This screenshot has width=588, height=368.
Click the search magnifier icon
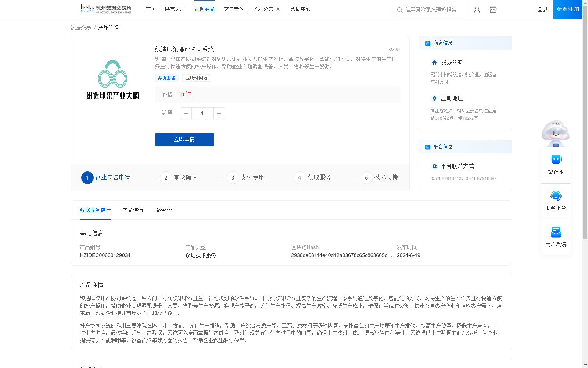(400, 10)
